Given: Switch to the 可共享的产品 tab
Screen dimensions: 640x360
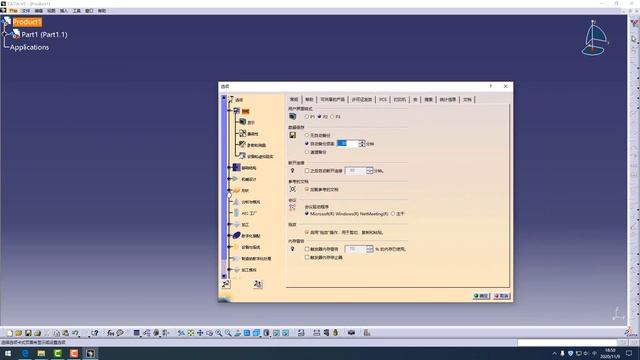Looking at the screenshot, I should pyautogui.click(x=332, y=100).
